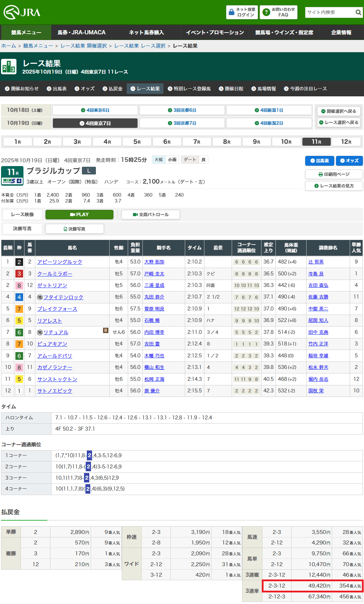The height and width of the screenshot is (604, 364).
Task: Open the FAQ inquiry button
Action: point(279,12)
